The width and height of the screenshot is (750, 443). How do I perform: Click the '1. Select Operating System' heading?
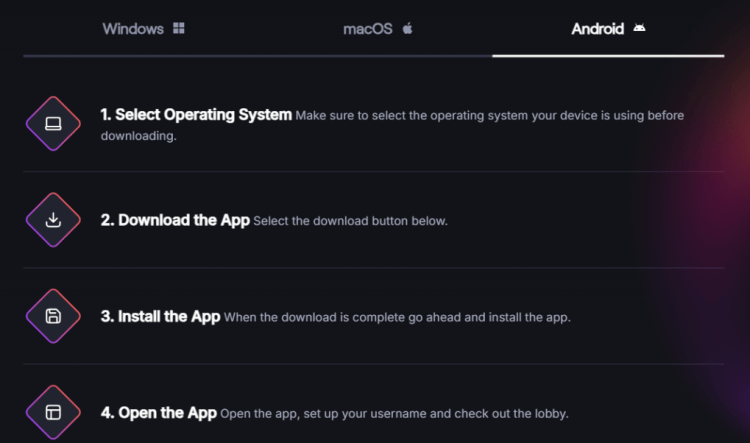point(196,115)
